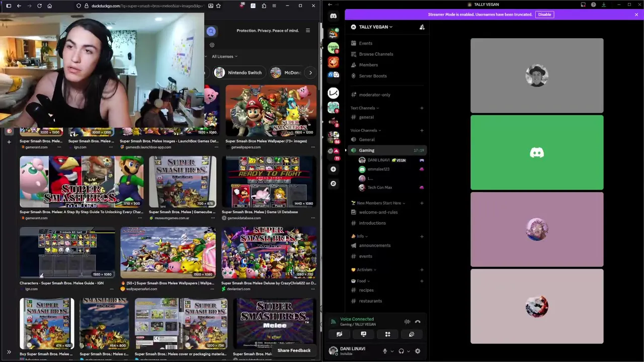Reload the DuckDuckGo page
This screenshot has width=644, height=362.
click(39, 6)
